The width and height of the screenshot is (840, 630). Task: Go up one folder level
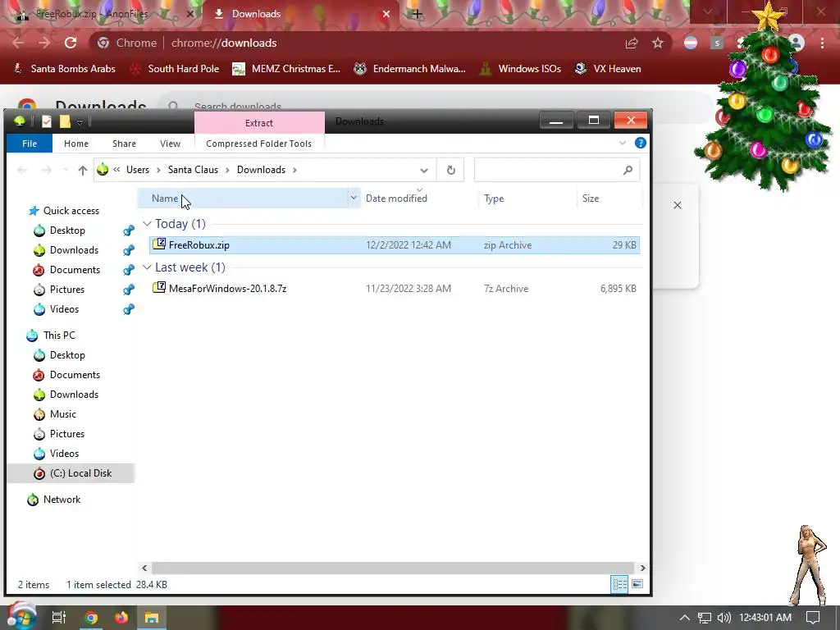pyautogui.click(x=83, y=171)
